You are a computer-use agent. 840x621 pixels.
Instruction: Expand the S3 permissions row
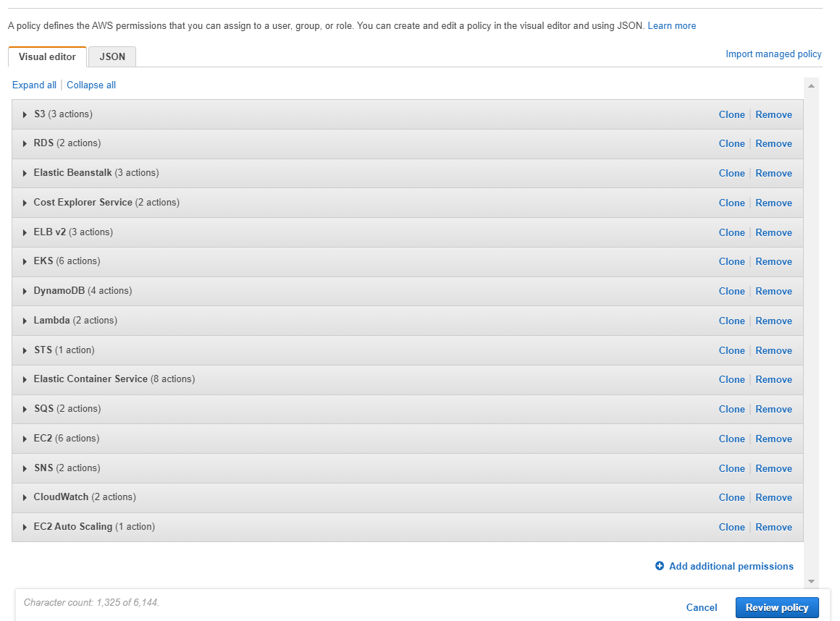tap(407, 114)
